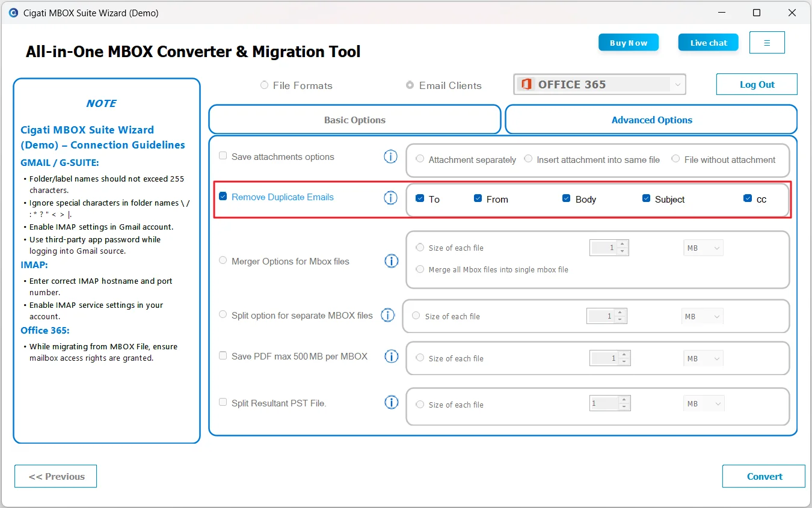Enable Save attachments options checkbox
Image resolution: width=812 pixels, height=508 pixels.
(223, 156)
